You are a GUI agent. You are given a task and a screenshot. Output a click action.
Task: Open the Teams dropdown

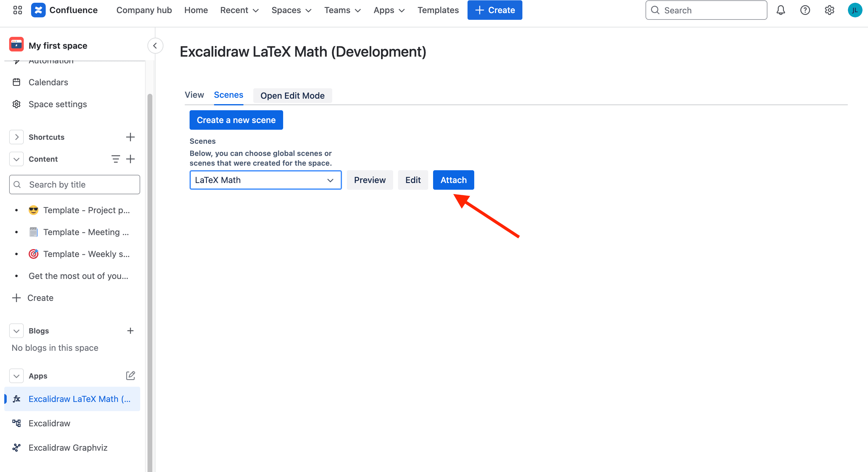(343, 10)
